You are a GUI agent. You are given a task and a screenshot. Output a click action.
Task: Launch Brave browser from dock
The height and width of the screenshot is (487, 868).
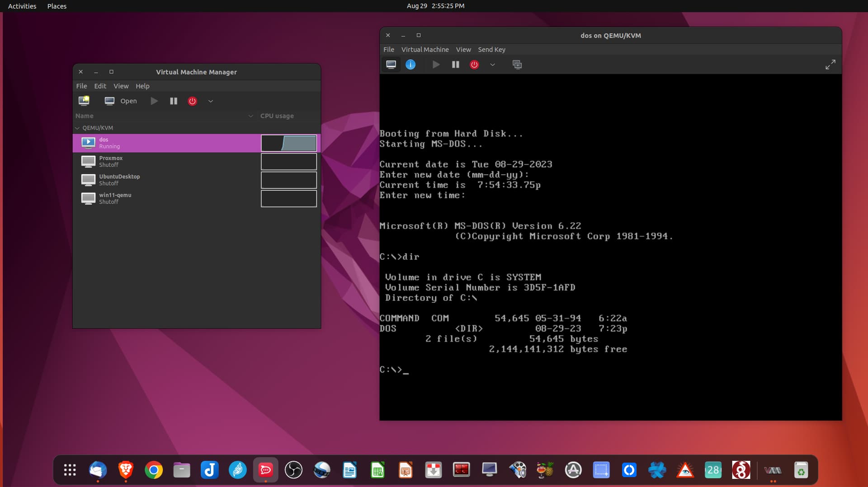click(126, 470)
